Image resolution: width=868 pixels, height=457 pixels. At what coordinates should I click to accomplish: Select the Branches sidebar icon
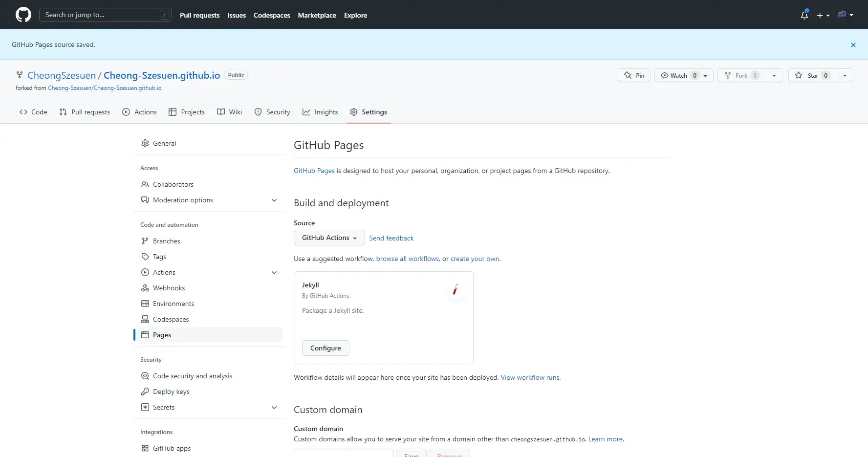(145, 240)
